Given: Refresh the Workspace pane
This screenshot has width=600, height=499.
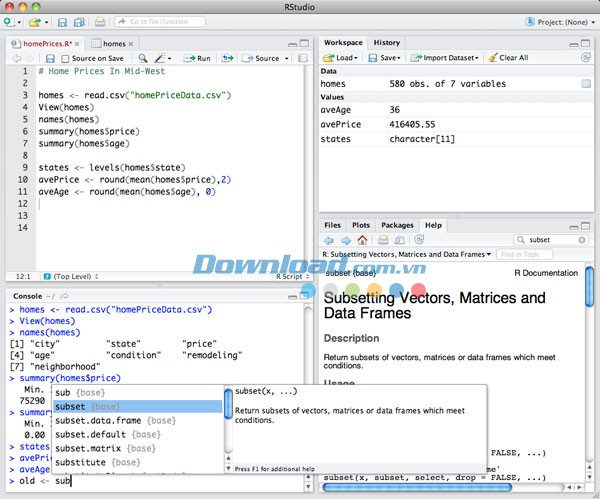Looking at the screenshot, I should pyautogui.click(x=587, y=58).
